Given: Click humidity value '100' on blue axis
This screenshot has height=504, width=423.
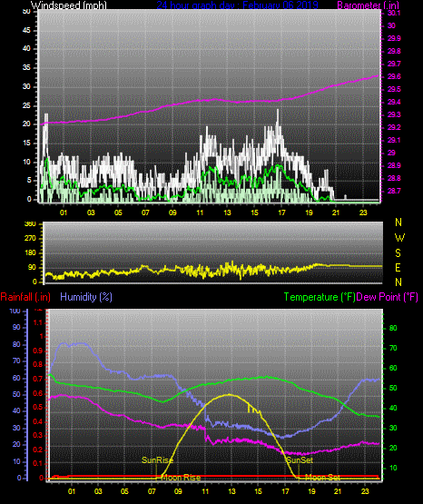Looking at the screenshot, I should pyautogui.click(x=15, y=311).
